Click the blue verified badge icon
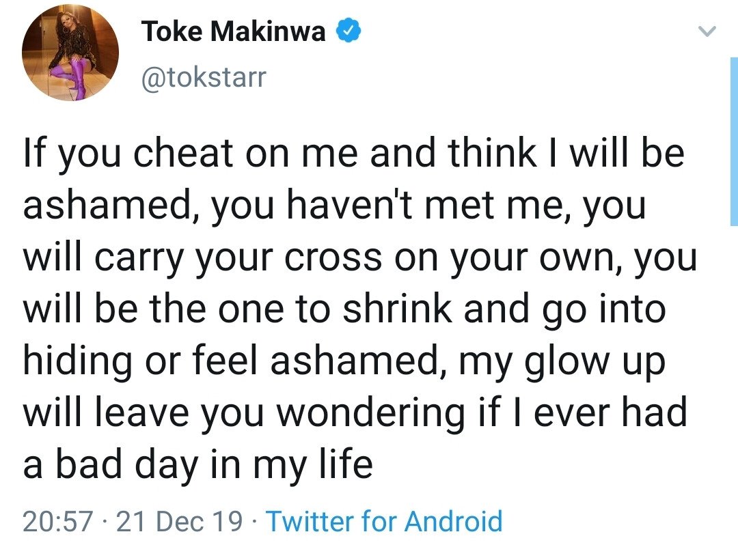This screenshot has height=560, width=738. (348, 31)
